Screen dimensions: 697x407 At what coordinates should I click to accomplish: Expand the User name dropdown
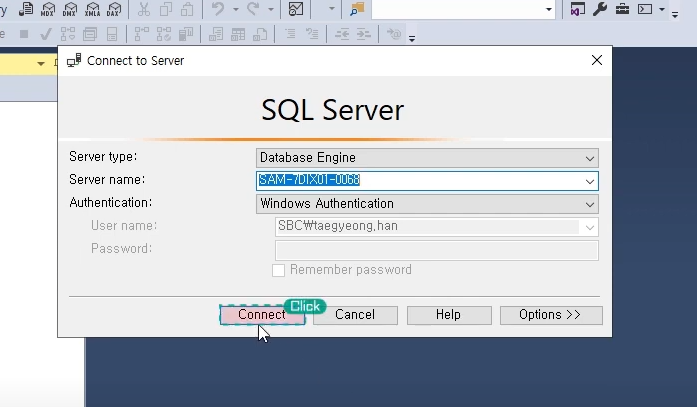tap(589, 227)
